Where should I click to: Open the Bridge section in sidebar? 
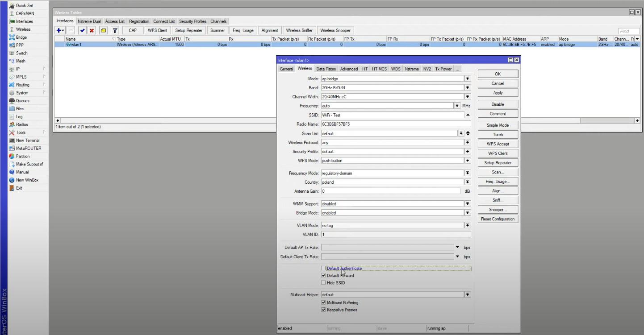(x=21, y=37)
